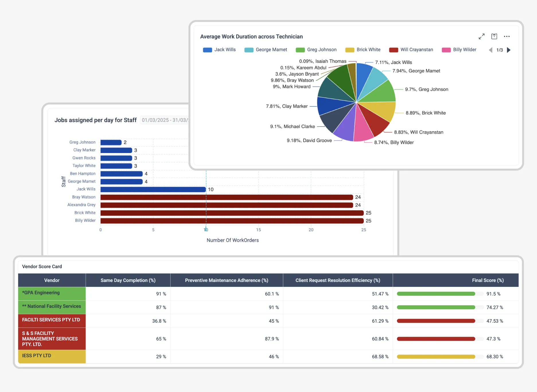Toggle Billy Wilder legend entry
The width and height of the screenshot is (537, 392).
point(459,50)
